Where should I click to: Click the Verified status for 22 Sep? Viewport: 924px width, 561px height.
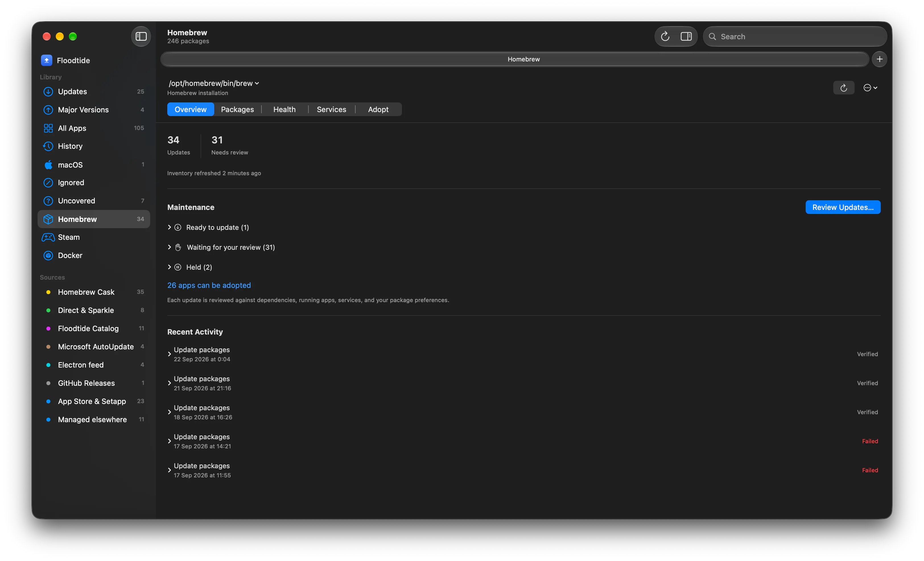pyautogui.click(x=867, y=354)
